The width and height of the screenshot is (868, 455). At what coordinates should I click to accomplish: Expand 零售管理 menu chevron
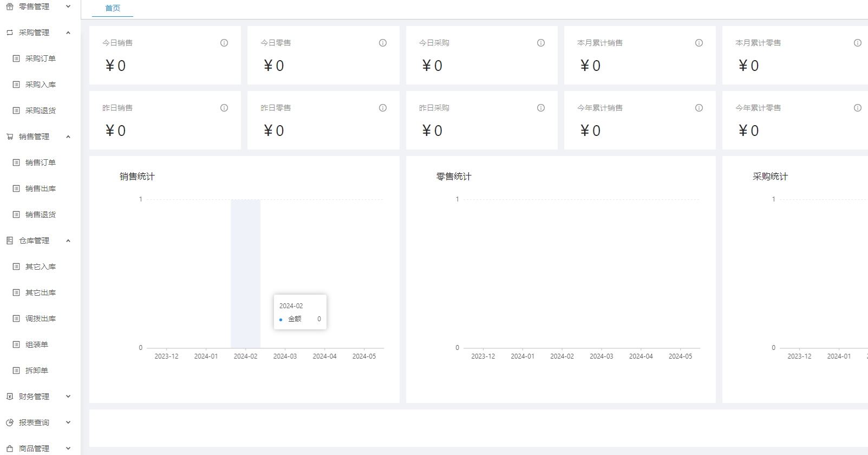pos(68,6)
